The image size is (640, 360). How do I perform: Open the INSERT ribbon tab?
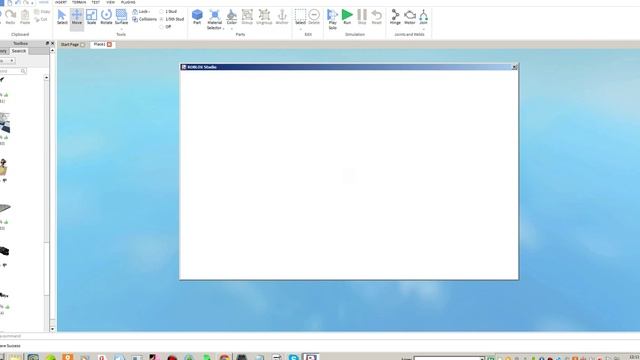tap(61, 2)
